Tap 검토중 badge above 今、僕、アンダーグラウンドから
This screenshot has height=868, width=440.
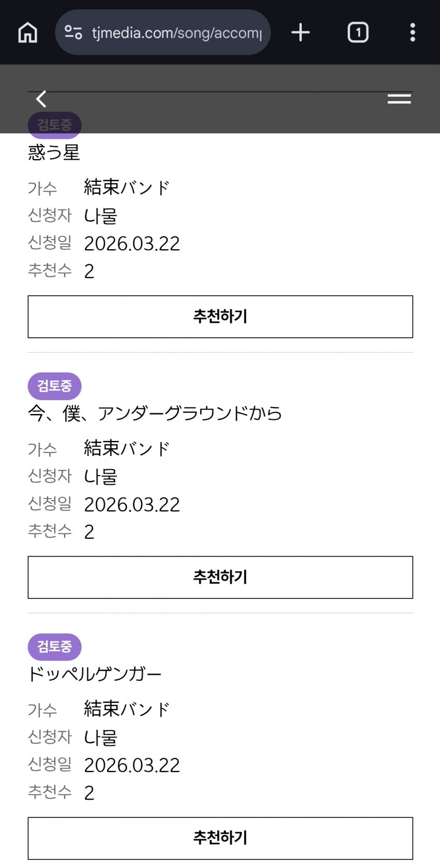coord(54,386)
